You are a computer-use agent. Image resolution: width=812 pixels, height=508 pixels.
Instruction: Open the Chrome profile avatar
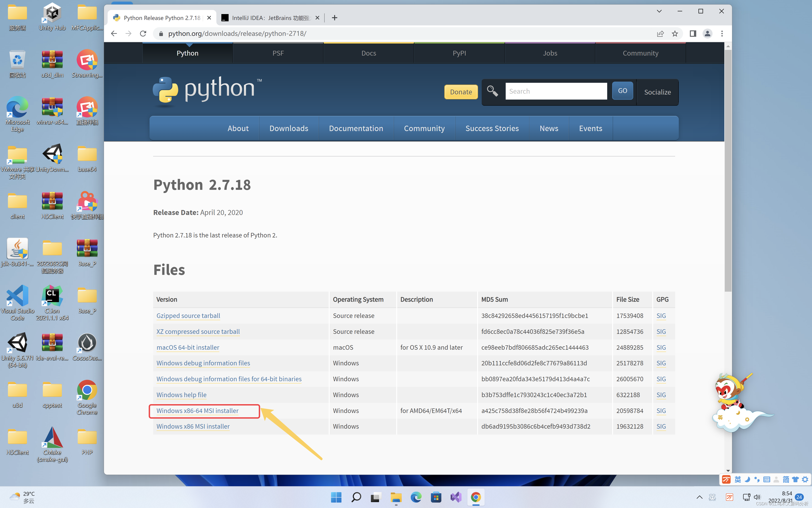pos(707,34)
